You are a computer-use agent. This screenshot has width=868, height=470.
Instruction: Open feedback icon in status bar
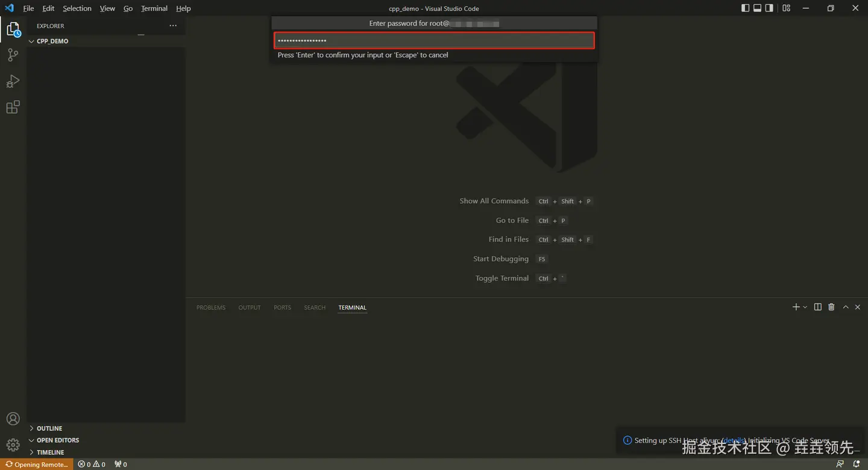click(840, 465)
